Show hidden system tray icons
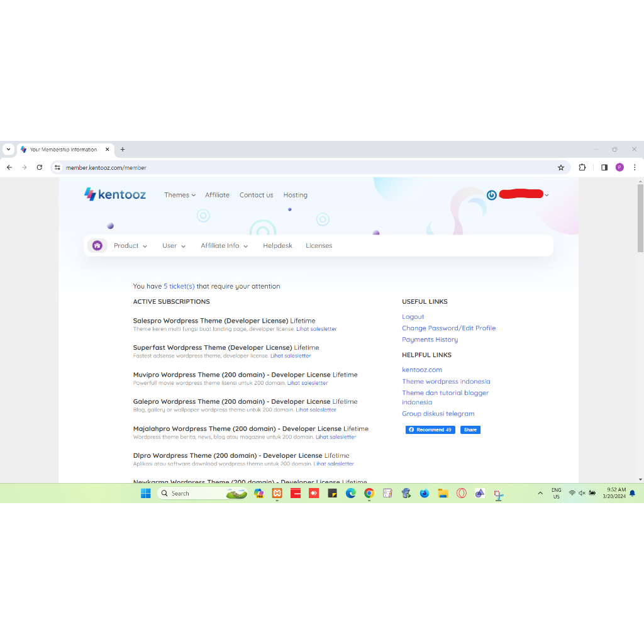This screenshot has width=644, height=644. 540,493
